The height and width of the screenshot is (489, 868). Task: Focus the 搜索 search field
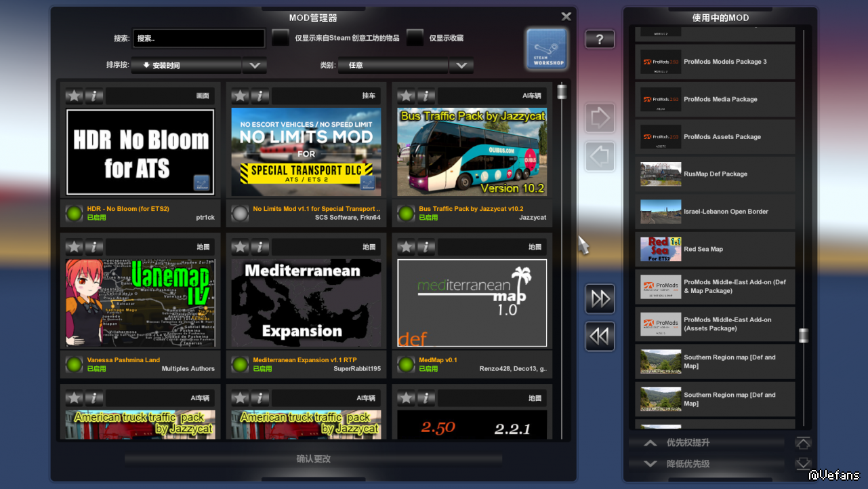click(x=199, y=39)
